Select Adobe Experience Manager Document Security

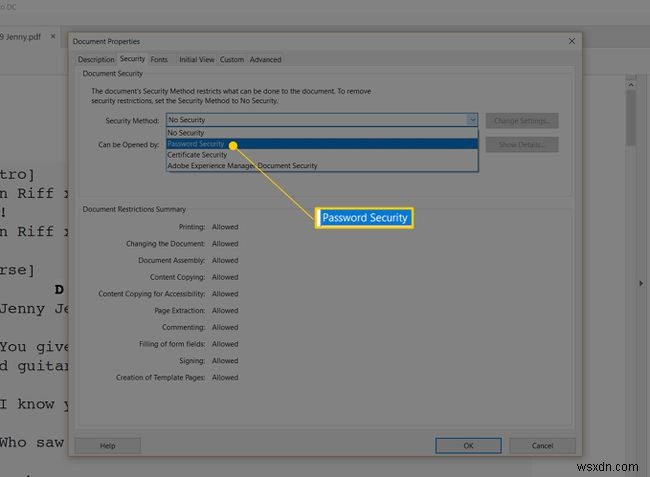click(322, 165)
